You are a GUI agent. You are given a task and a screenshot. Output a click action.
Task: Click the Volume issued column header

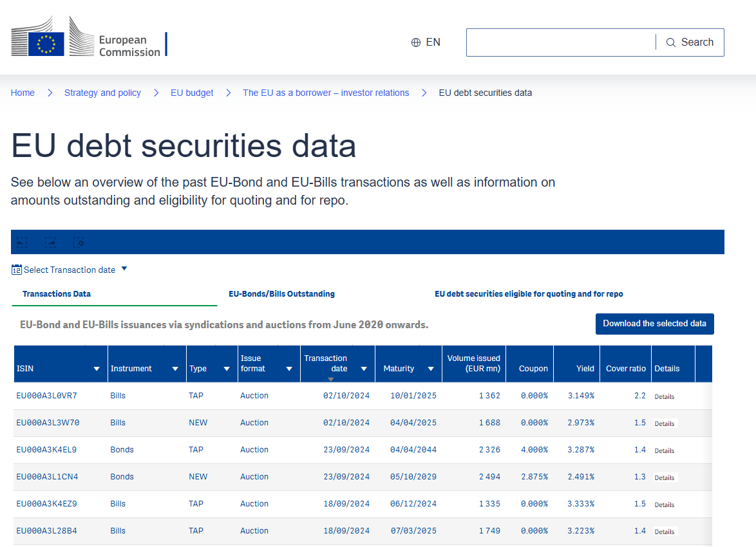(x=473, y=364)
